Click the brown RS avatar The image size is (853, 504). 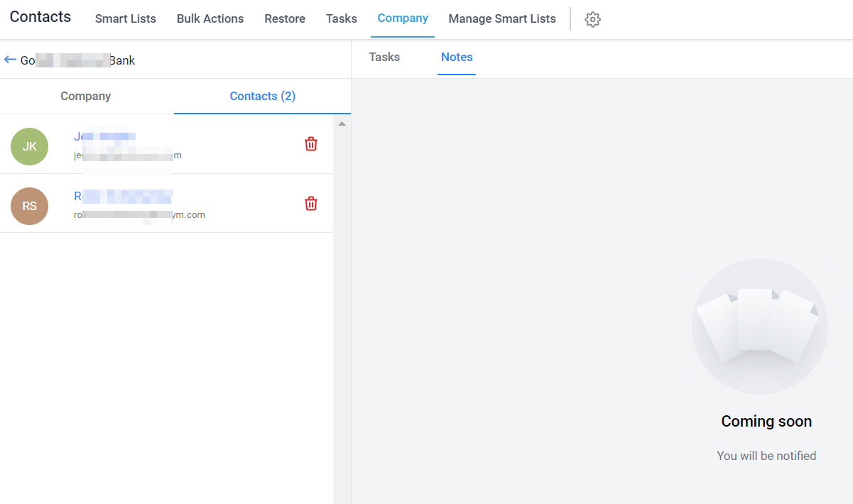coord(29,207)
